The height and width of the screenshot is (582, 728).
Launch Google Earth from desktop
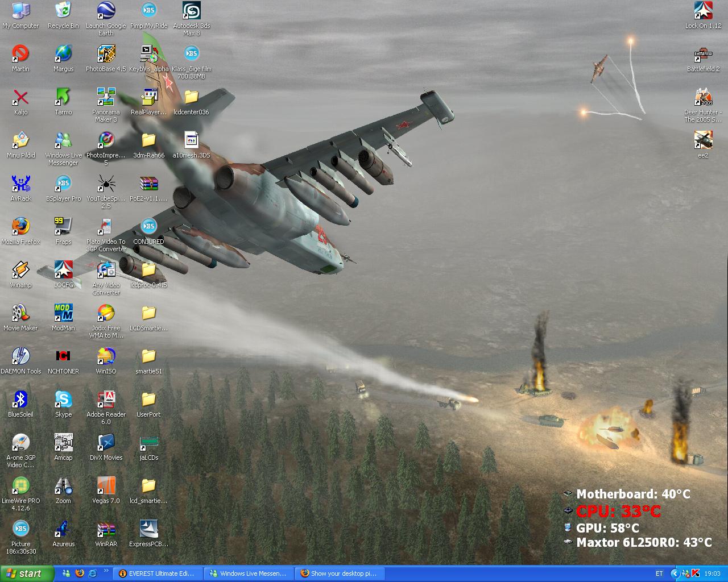click(x=106, y=19)
